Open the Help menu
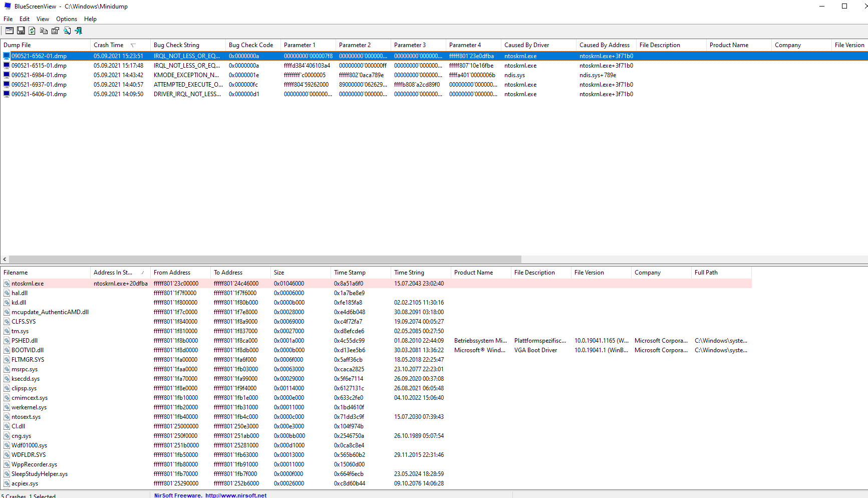 click(x=90, y=19)
